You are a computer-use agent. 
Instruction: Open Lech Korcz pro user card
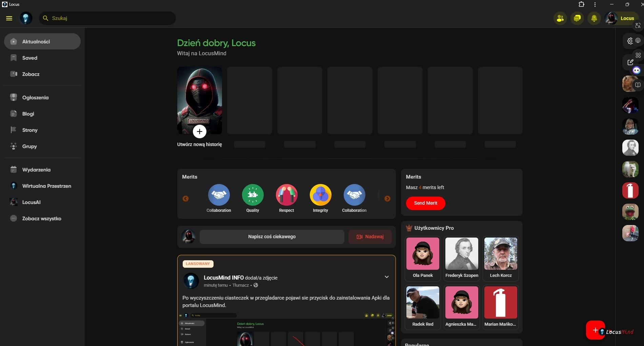(x=501, y=259)
